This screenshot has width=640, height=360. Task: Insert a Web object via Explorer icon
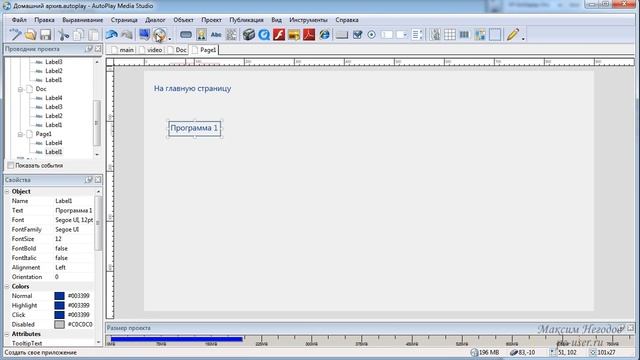coord(324,35)
